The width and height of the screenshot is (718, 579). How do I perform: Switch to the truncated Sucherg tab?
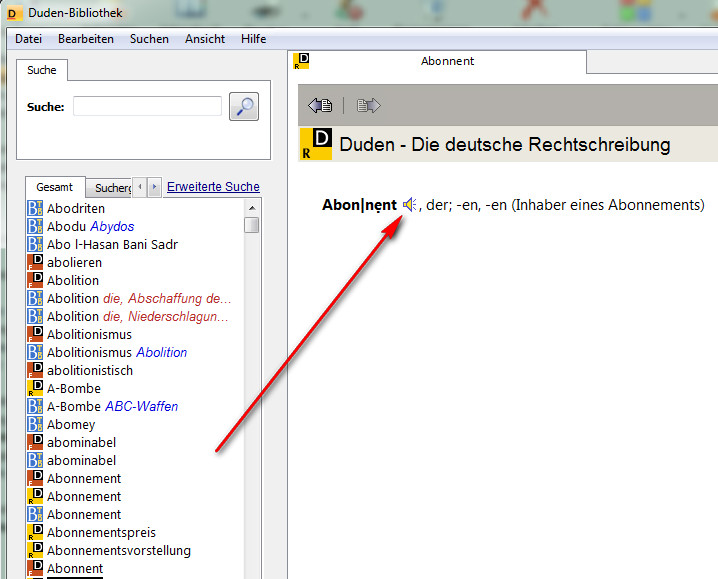point(109,188)
